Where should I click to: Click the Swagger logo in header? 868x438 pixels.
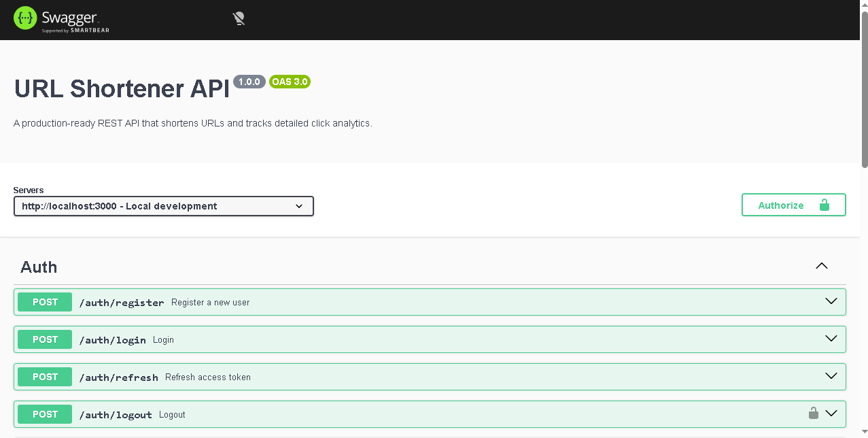(x=61, y=19)
